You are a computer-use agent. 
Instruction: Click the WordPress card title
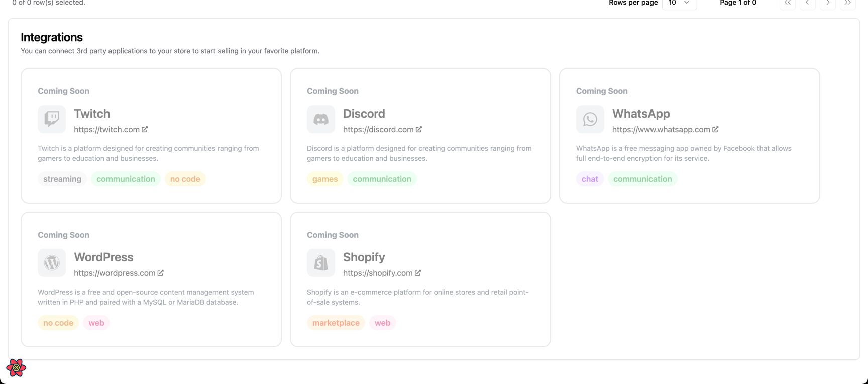click(103, 257)
